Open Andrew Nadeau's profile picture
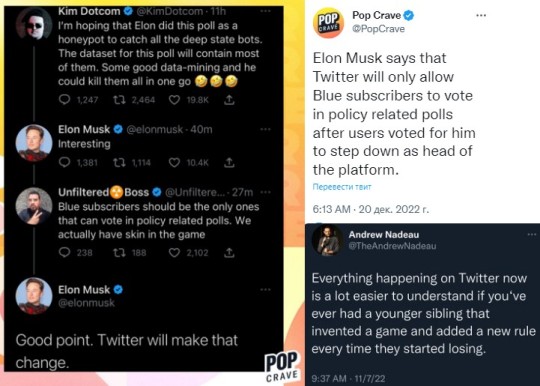 tap(327, 240)
